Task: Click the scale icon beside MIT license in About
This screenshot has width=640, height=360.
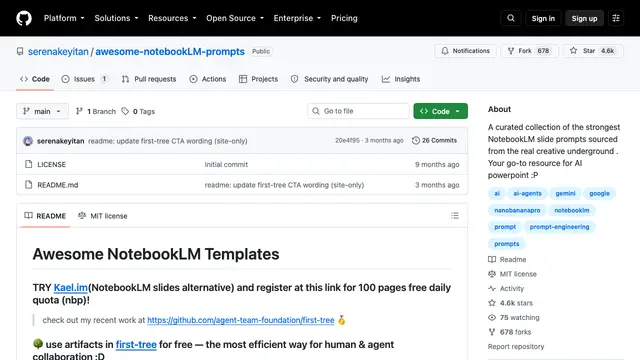Action: pyautogui.click(x=492, y=274)
